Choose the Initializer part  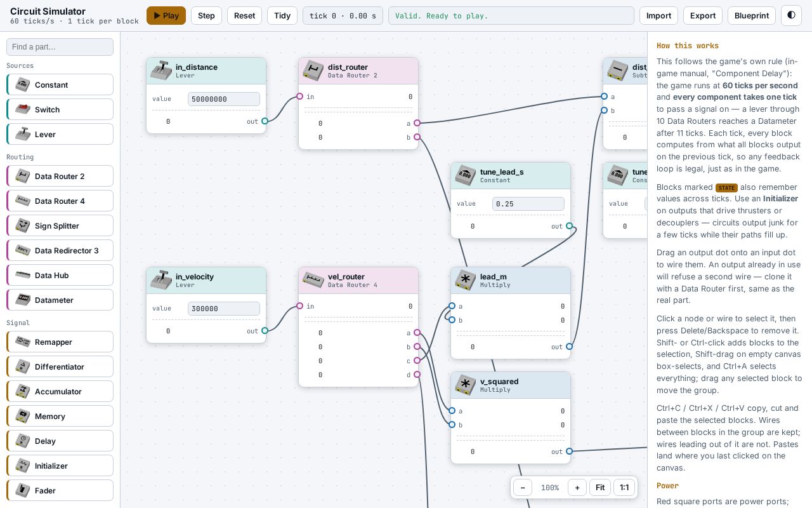(60, 465)
